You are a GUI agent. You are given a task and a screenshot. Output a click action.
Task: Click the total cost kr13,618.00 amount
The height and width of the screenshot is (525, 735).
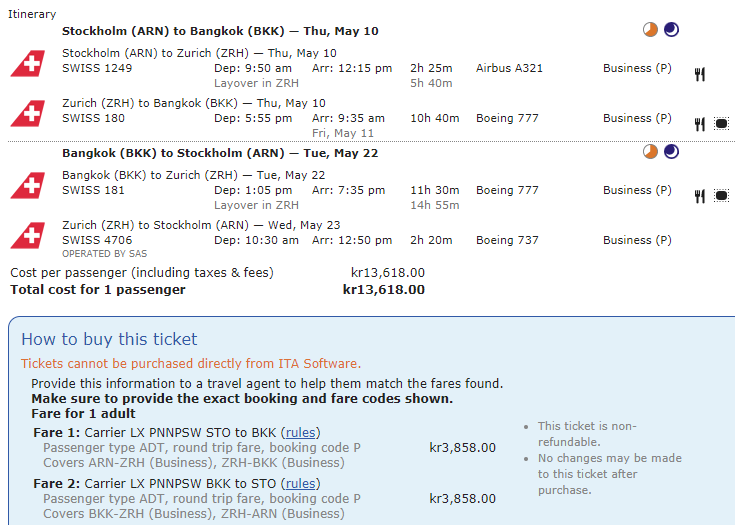(x=383, y=290)
